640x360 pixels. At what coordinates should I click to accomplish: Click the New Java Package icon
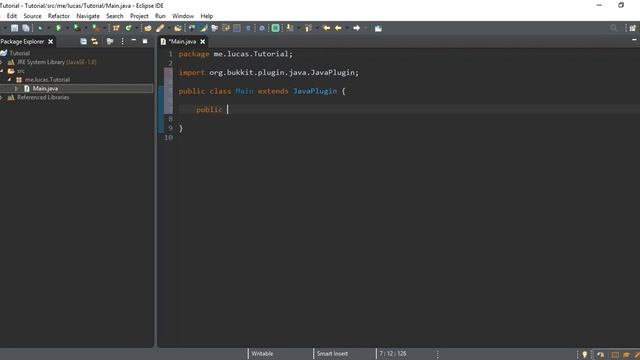pos(116,28)
